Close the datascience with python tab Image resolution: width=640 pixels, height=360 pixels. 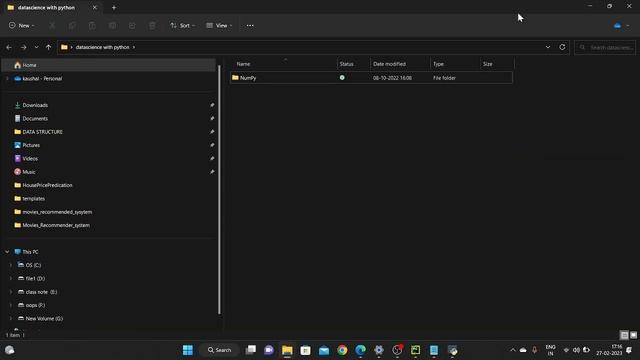coord(95,7)
